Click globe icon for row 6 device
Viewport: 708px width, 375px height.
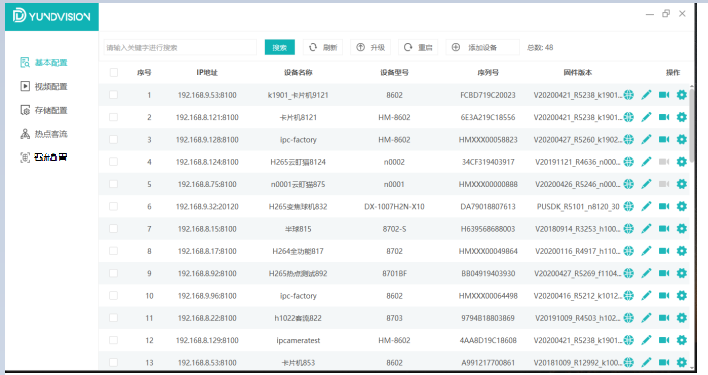629,206
